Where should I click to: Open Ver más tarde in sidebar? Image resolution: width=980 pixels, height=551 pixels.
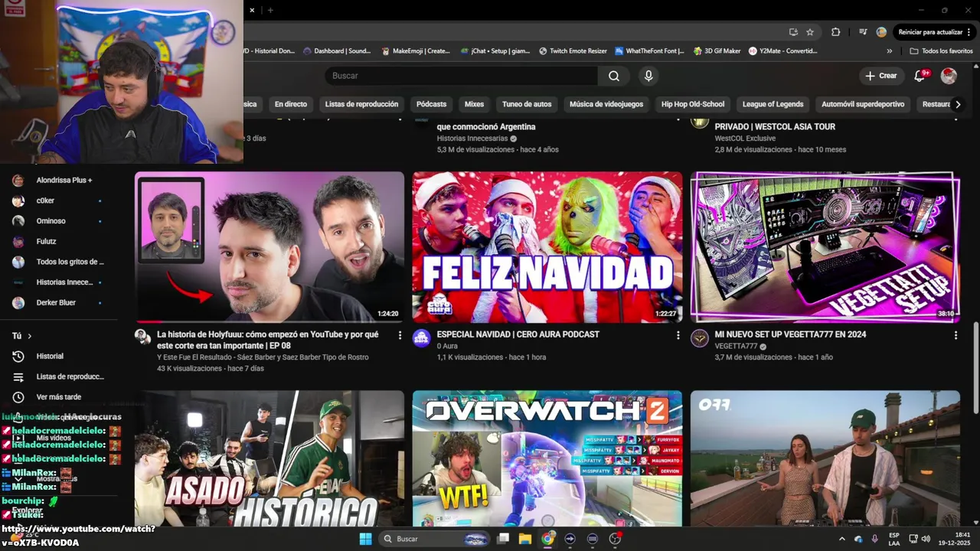pos(59,397)
